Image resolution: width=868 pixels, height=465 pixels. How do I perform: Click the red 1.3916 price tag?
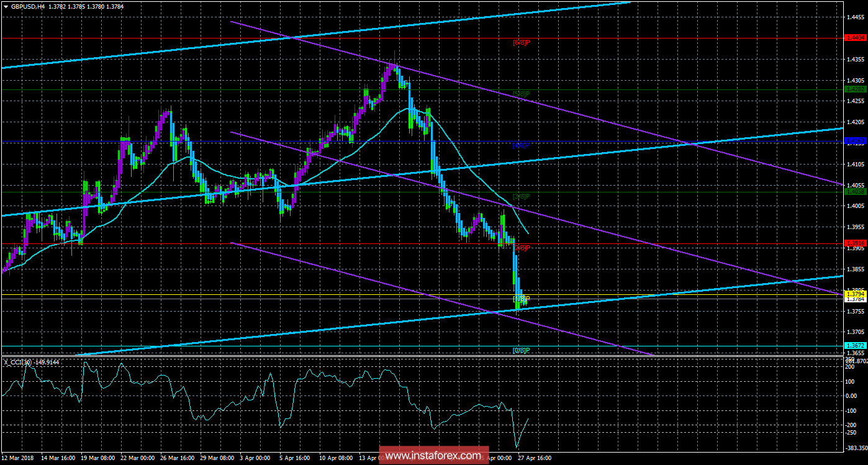[856, 243]
